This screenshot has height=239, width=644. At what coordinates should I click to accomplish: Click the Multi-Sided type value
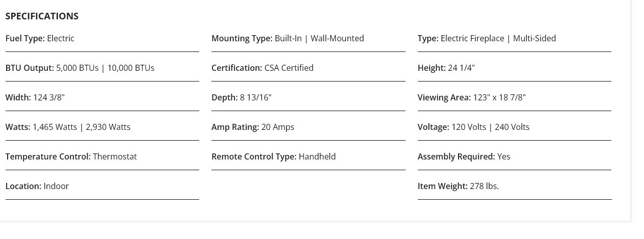coord(534,39)
